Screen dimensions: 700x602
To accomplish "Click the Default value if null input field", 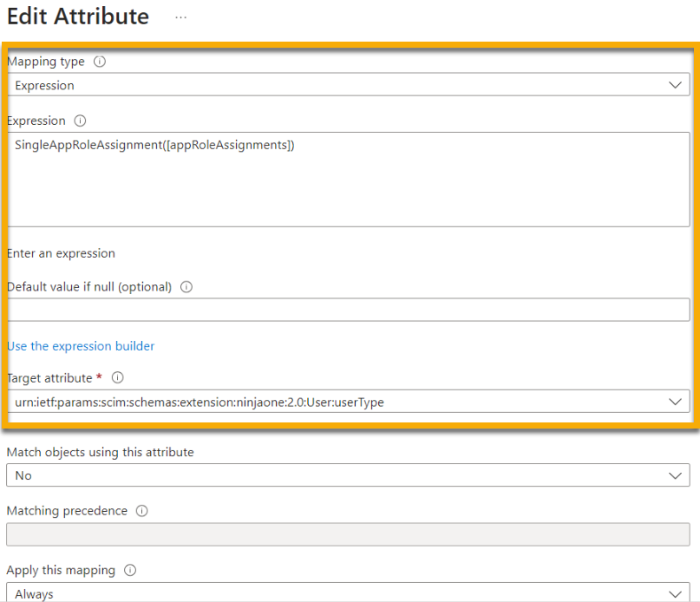I will pos(347,310).
